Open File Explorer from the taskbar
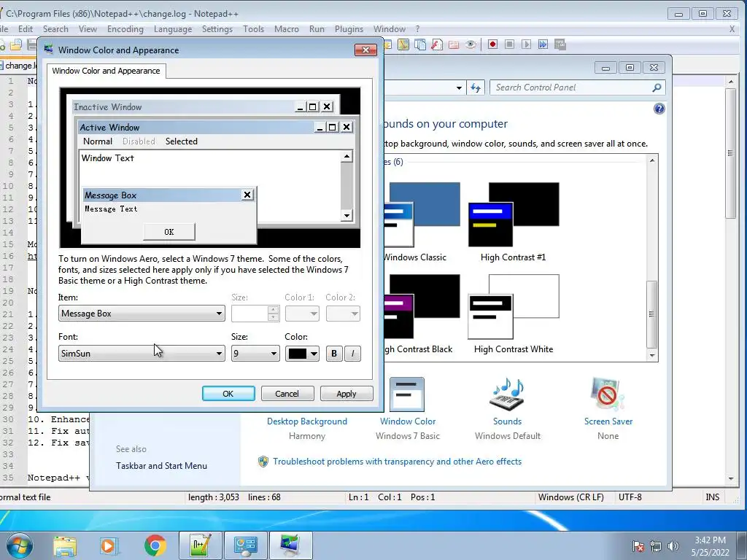The image size is (747, 560). point(65,545)
